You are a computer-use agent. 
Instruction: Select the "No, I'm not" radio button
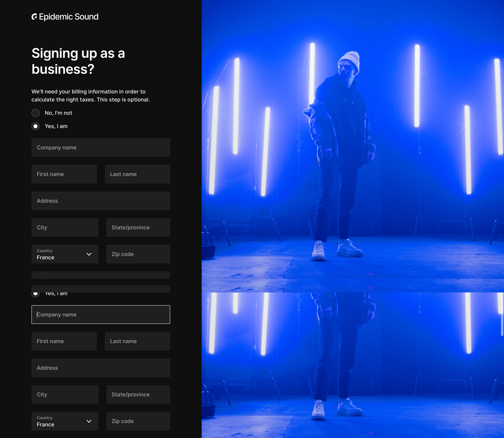coord(35,113)
